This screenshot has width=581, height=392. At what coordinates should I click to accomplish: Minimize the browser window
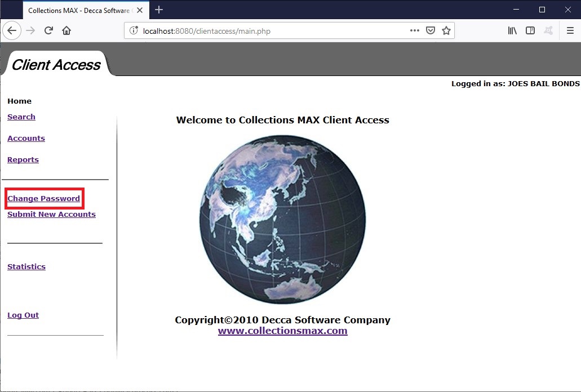516,10
